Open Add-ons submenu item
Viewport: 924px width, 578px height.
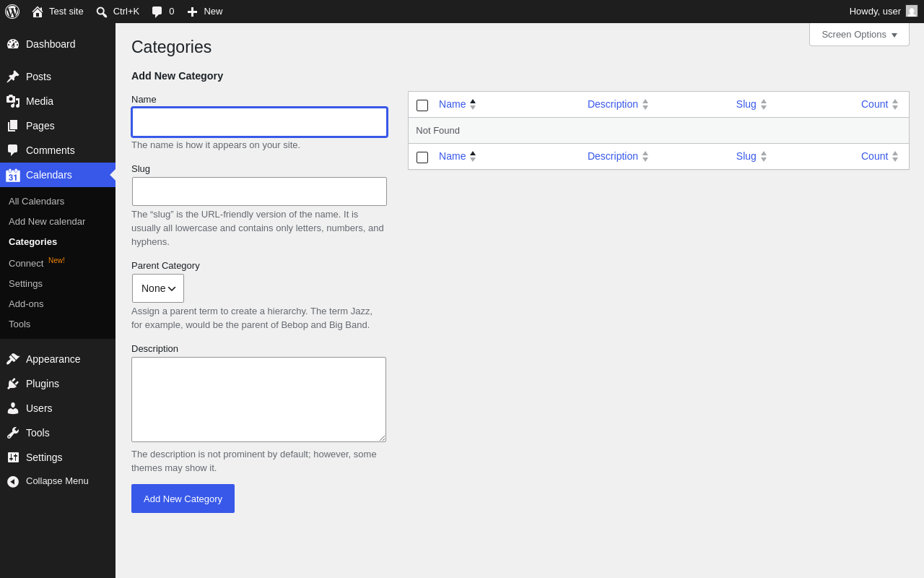pos(26,303)
